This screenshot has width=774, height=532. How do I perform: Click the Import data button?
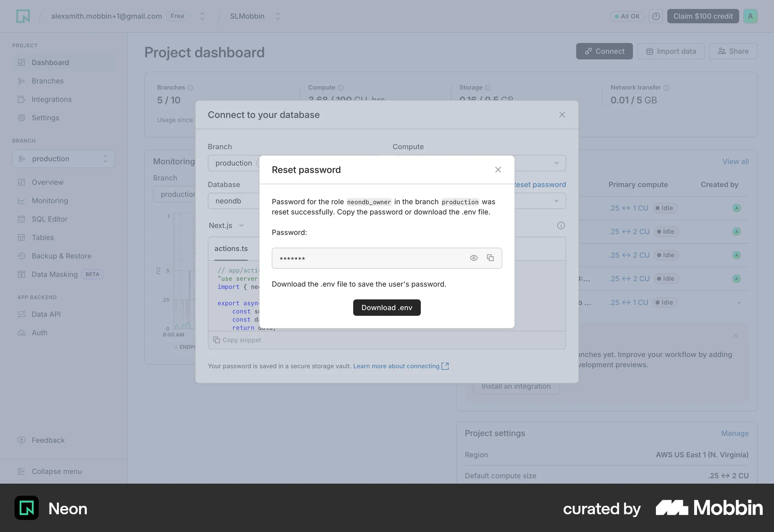click(x=671, y=51)
